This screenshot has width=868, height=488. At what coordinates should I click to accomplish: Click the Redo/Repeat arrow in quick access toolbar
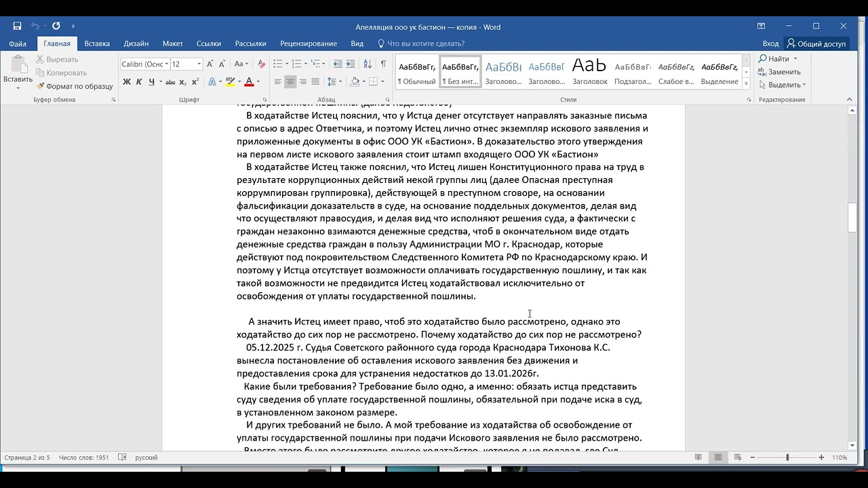coord(56,26)
